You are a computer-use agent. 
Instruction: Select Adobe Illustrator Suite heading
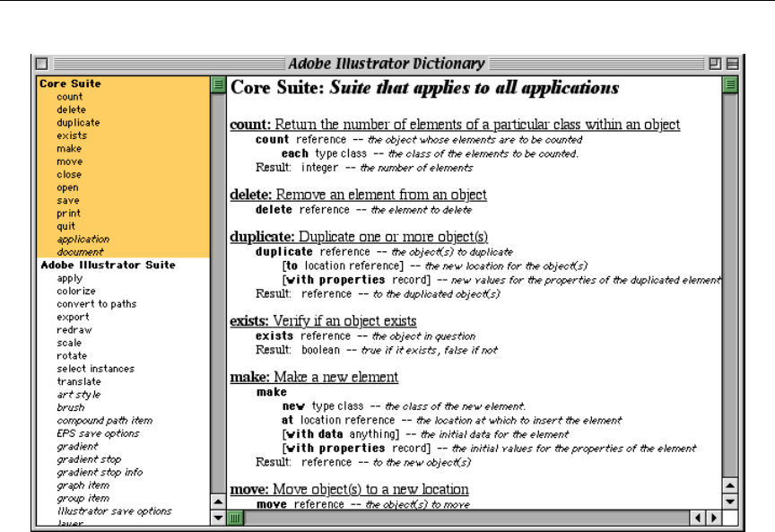[x=108, y=265]
